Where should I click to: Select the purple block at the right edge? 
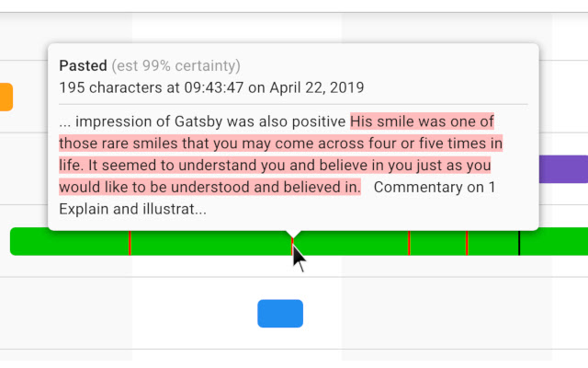(562, 169)
